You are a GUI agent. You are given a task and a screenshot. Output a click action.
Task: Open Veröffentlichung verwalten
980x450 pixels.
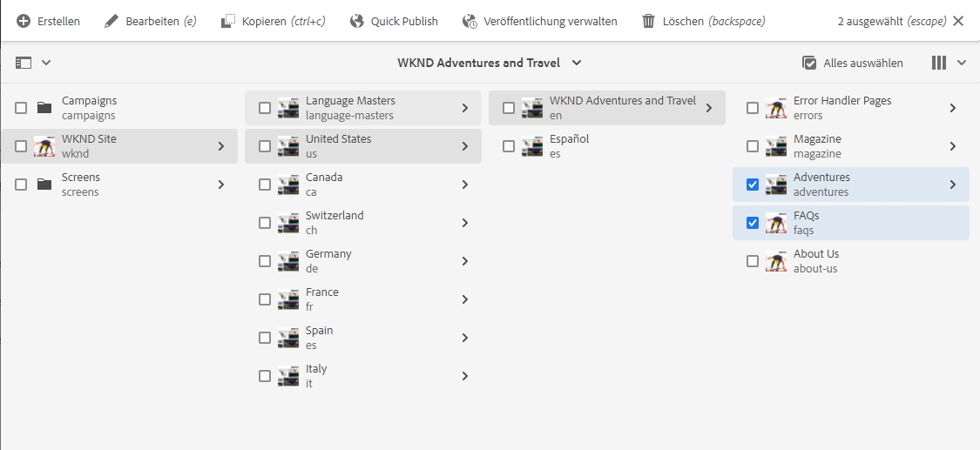click(539, 21)
